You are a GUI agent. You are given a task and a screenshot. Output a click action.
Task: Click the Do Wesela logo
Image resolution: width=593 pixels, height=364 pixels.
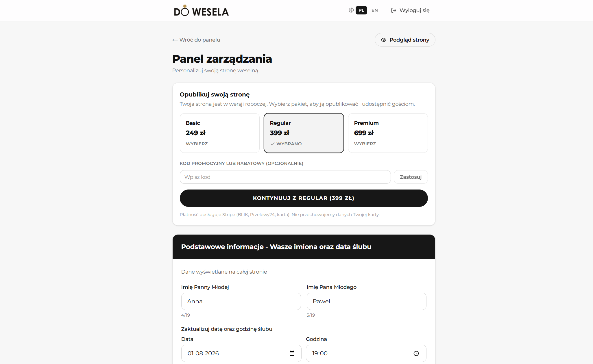point(201,11)
